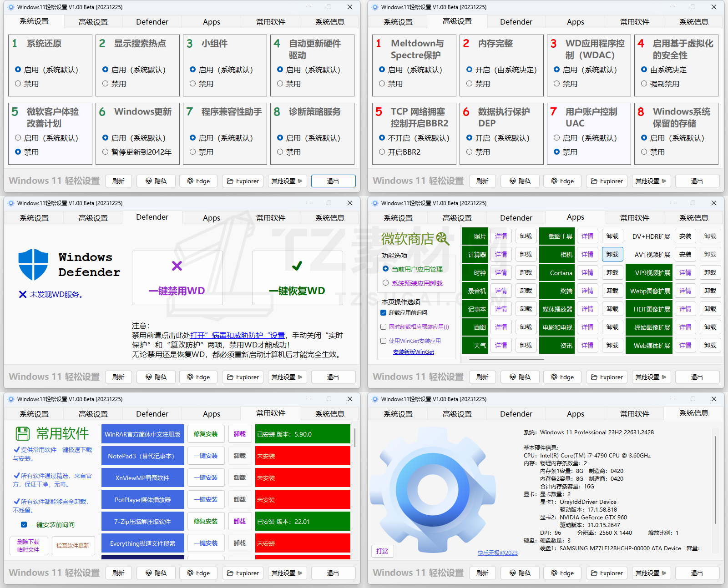Click 卸载 for 7-Zip压缩解压缩软件
This screenshot has height=588, width=728.
pyautogui.click(x=240, y=521)
